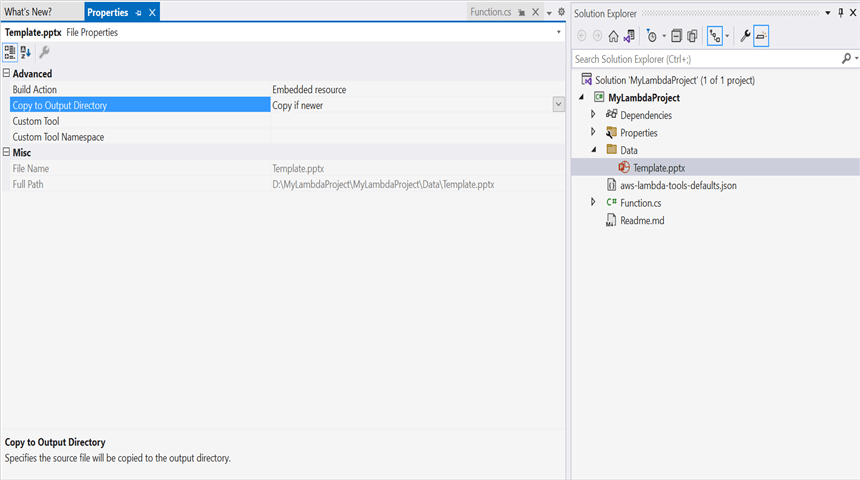Screen dimensions: 860x480
Task: Switch to the Function.cs tab
Action: click(490, 12)
